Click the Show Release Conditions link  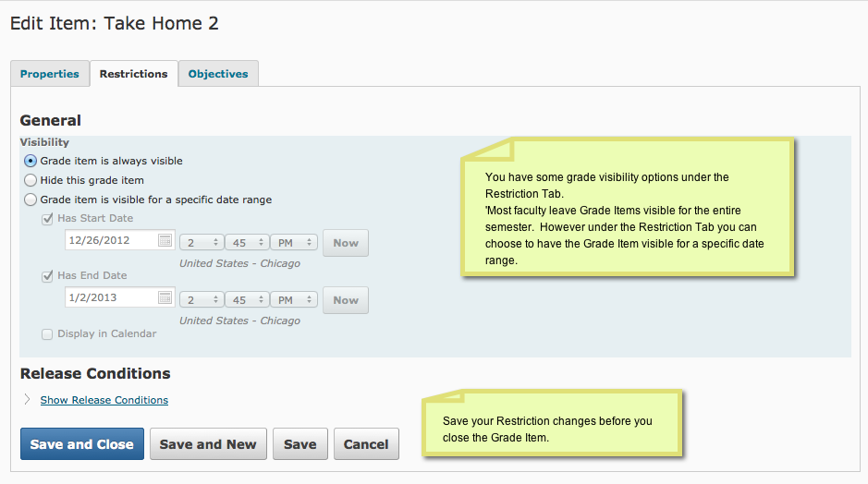pos(104,400)
